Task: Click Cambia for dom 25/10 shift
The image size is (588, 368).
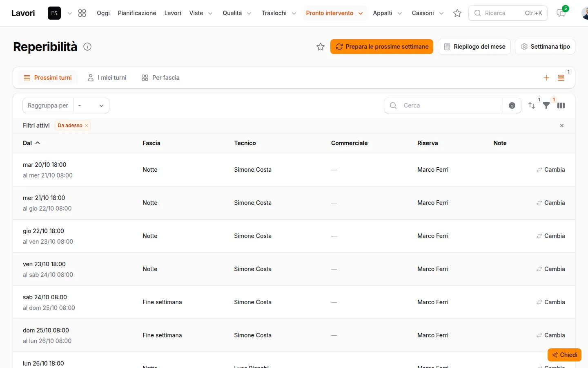Action: click(551, 335)
